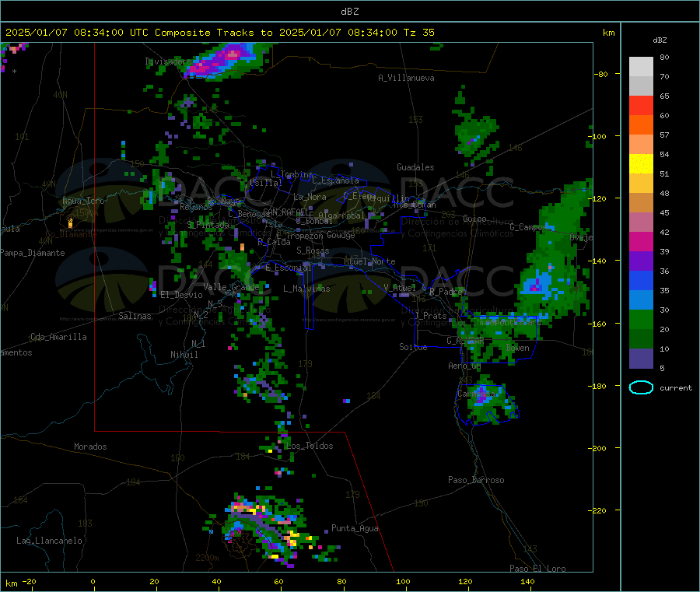The image size is (700, 592).
Task: Click the 'Morados' place label
Action: 90,447
